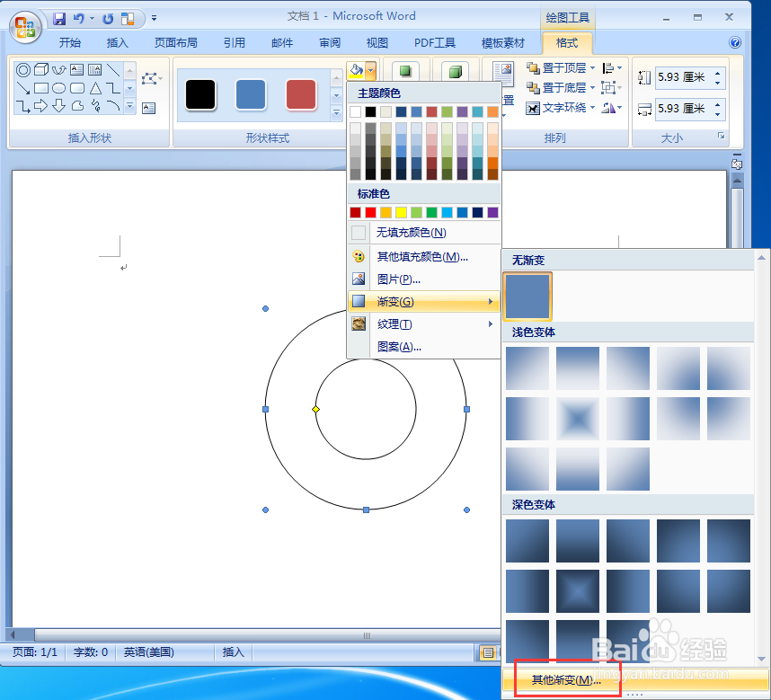771x700 pixels.
Task: Open Text Wrapping (文字环绕) dropdown
Action: tap(592, 107)
